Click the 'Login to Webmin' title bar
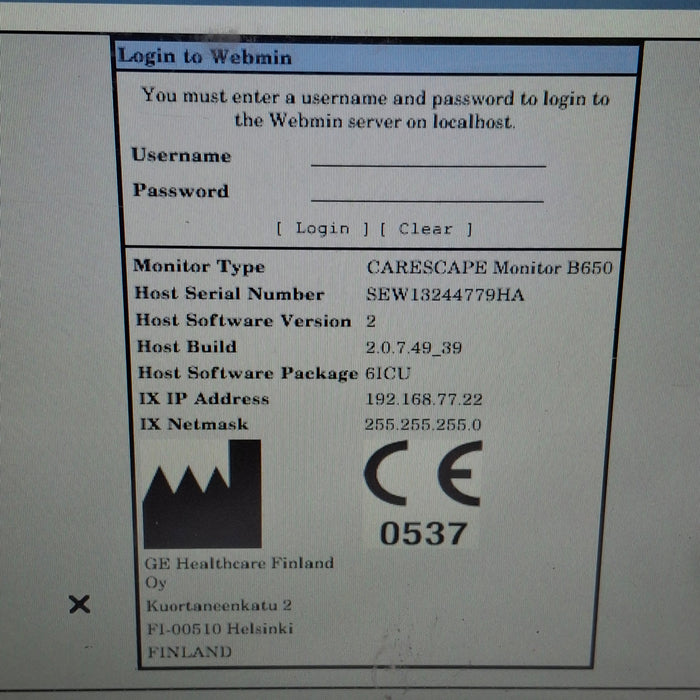700x700 pixels. click(378, 57)
